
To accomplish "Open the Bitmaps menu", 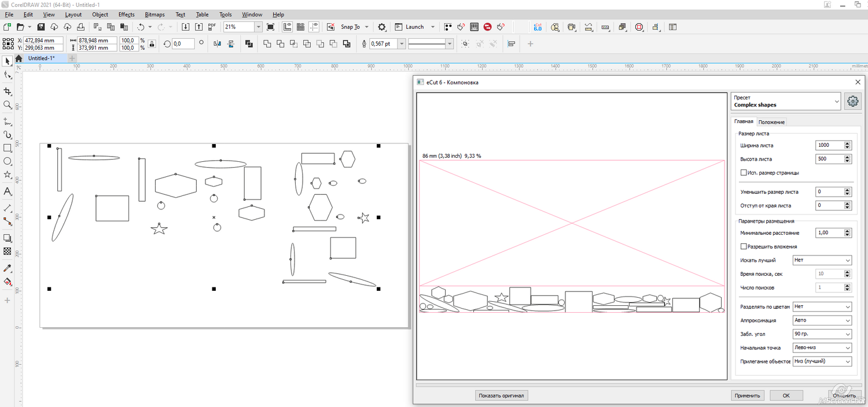I will click(x=155, y=14).
